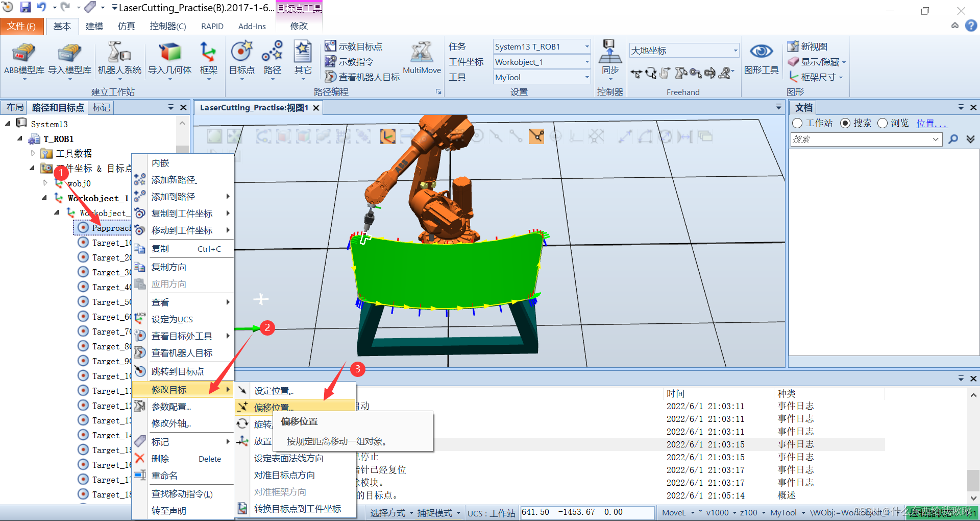The width and height of the screenshot is (980, 521).
Task: Switch to the 建模 ribbon tab
Action: [x=94, y=26]
